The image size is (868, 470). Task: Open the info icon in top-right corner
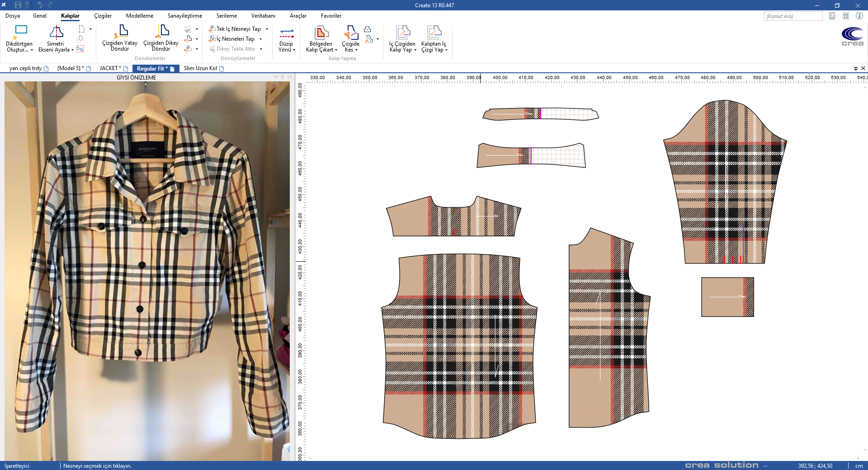tap(859, 16)
